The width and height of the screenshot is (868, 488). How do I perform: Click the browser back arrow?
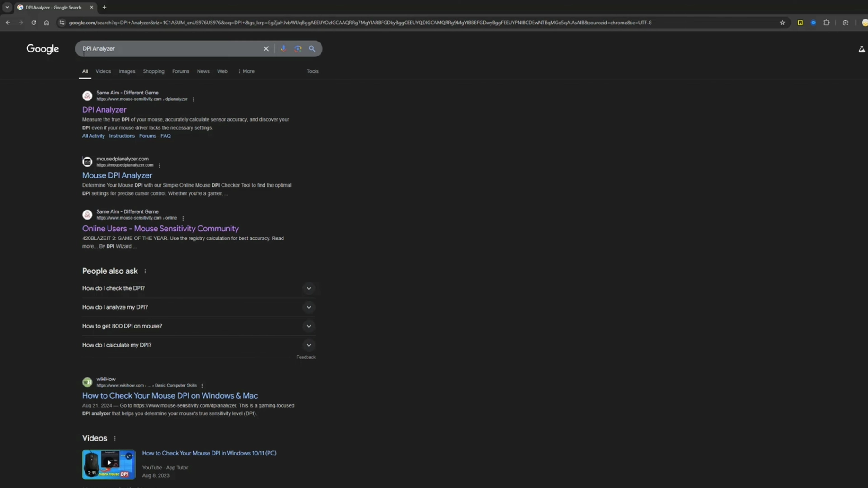click(8, 23)
